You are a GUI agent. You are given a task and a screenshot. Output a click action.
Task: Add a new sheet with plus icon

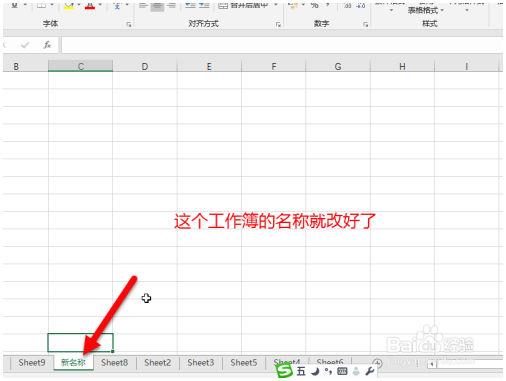tap(377, 363)
